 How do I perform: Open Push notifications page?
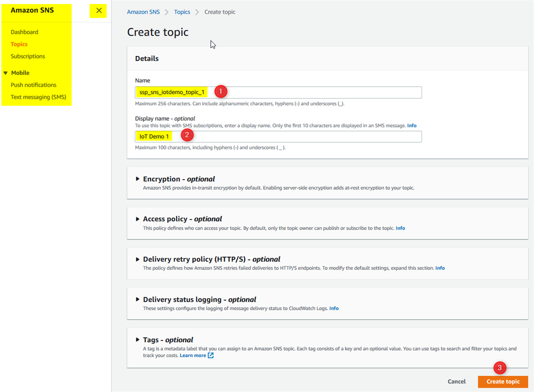point(33,85)
